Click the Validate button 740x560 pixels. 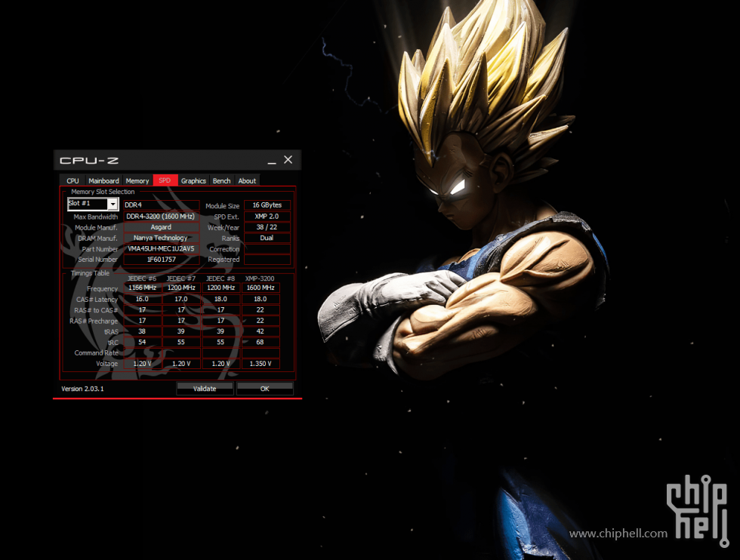tap(205, 389)
